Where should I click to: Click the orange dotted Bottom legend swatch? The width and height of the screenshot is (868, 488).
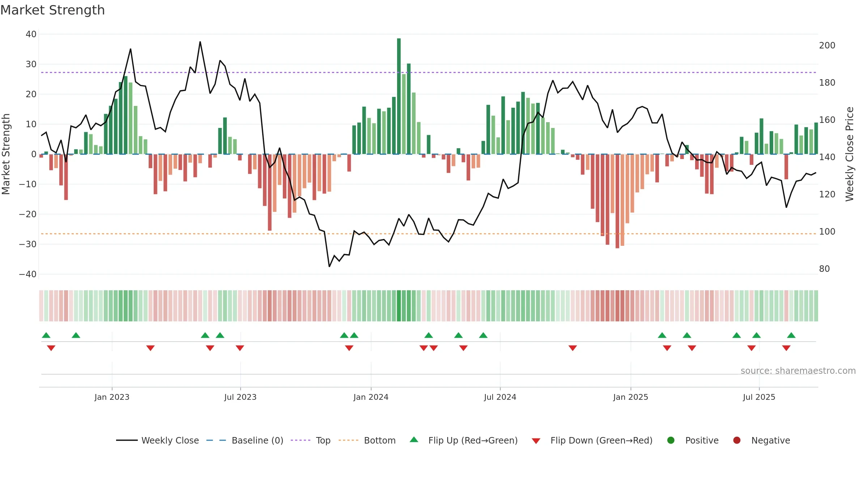coord(349,440)
